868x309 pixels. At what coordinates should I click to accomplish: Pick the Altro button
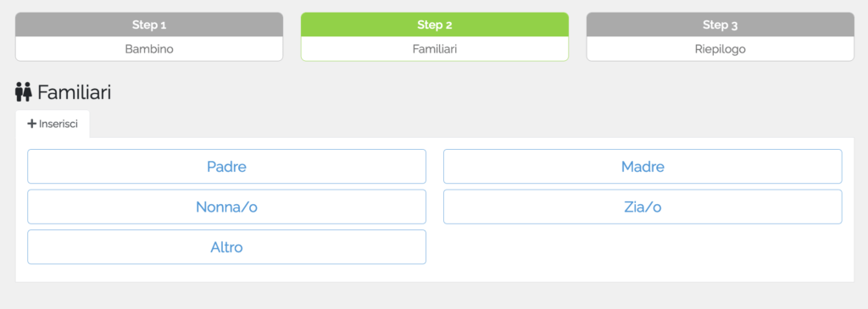pyautogui.click(x=226, y=247)
